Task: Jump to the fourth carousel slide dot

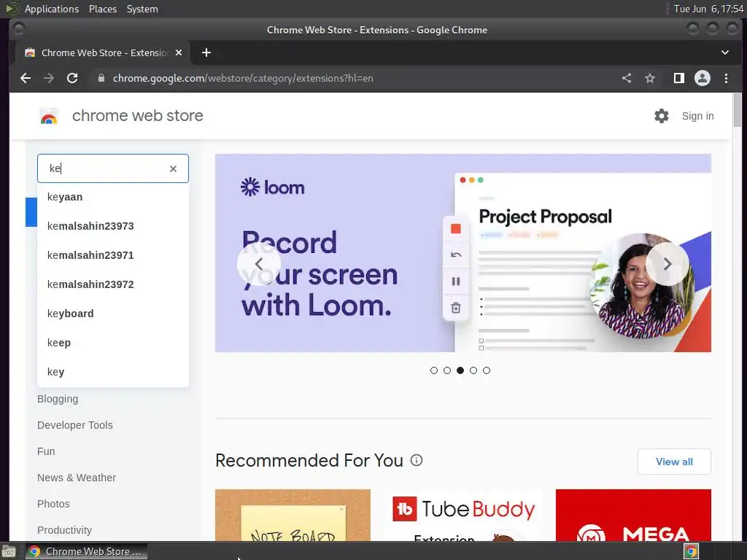Action: point(473,370)
